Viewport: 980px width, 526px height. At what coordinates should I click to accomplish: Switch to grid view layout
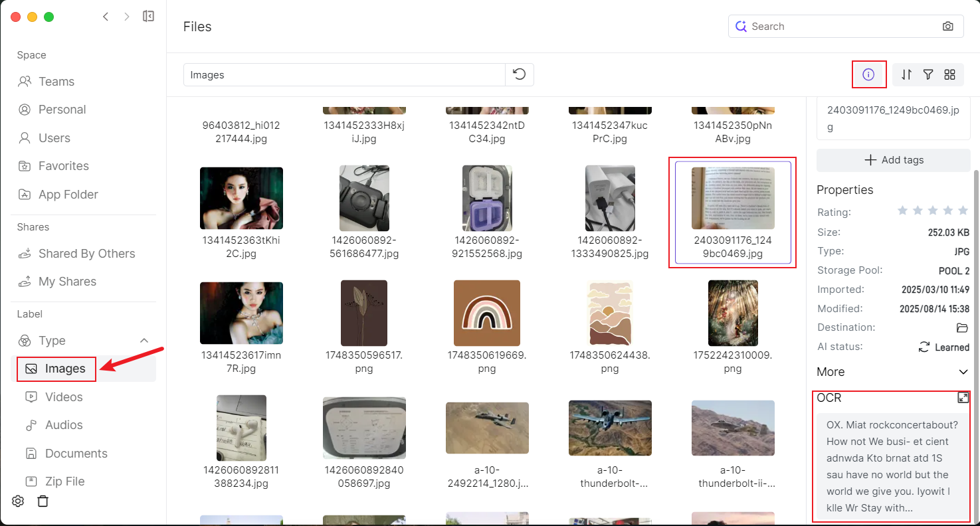[x=950, y=74]
